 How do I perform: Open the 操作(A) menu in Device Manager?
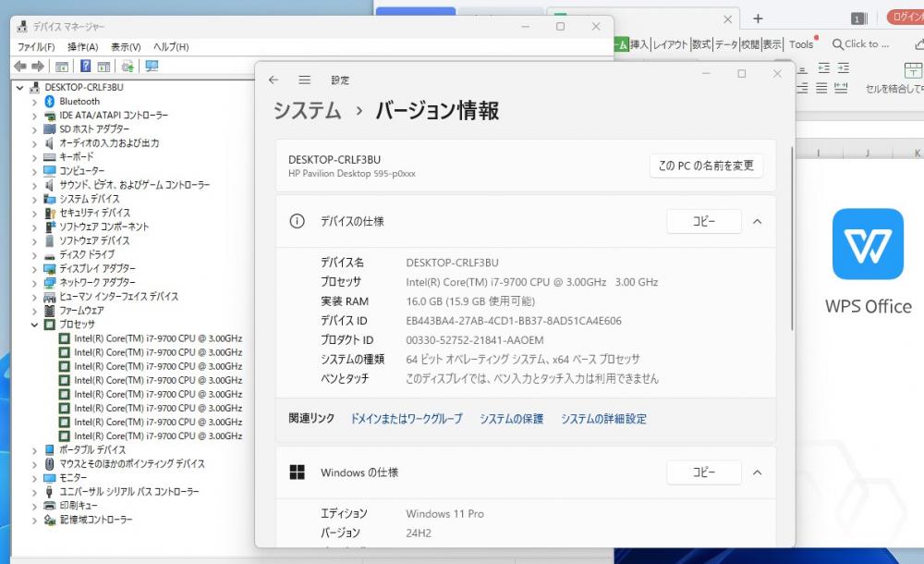(x=82, y=47)
